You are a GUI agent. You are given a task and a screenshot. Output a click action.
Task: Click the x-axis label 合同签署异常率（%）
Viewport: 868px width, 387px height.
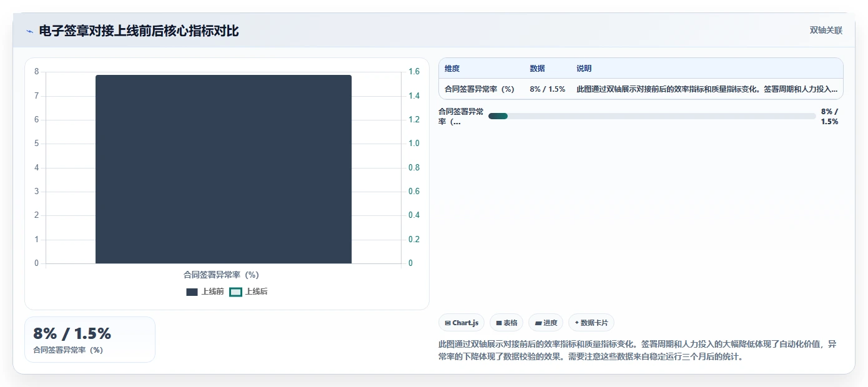221,275
